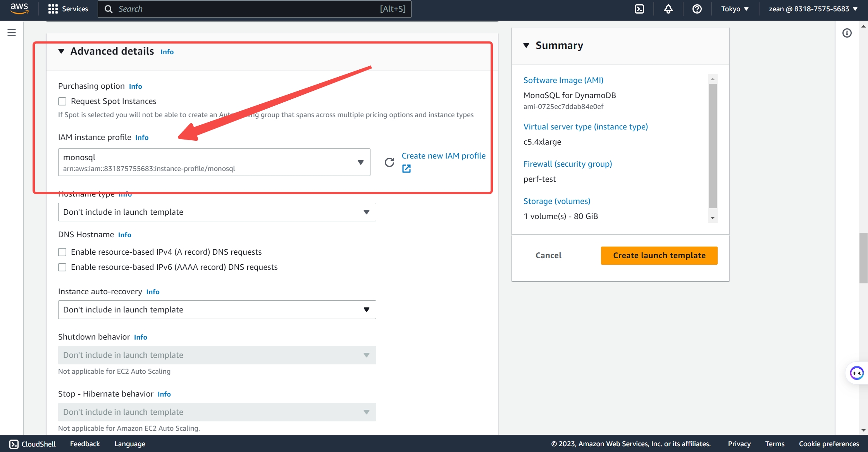
Task: Click Create launch template button
Action: pyautogui.click(x=659, y=255)
